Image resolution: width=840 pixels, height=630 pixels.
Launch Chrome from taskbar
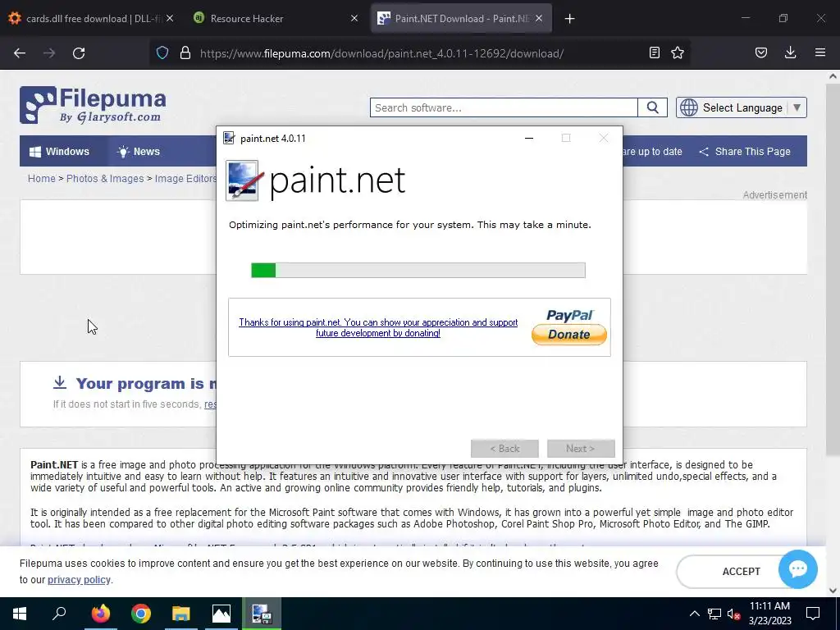coord(141,614)
